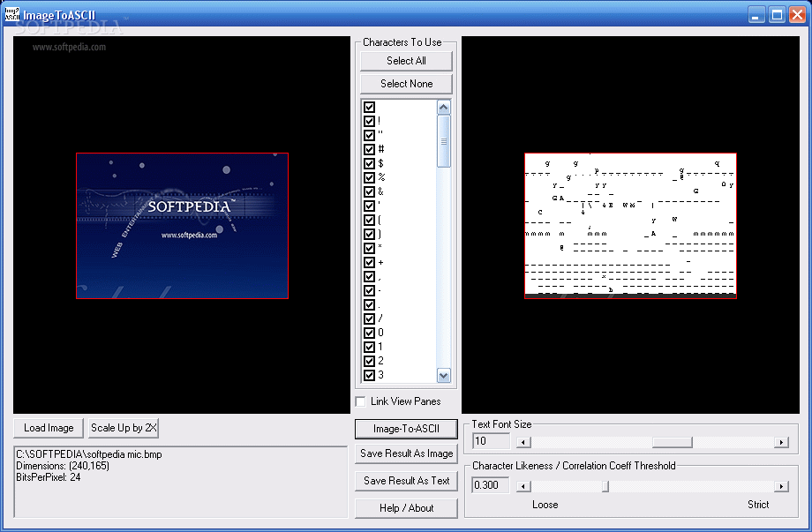
Task: Click Save Result As Text
Action: [x=407, y=481]
